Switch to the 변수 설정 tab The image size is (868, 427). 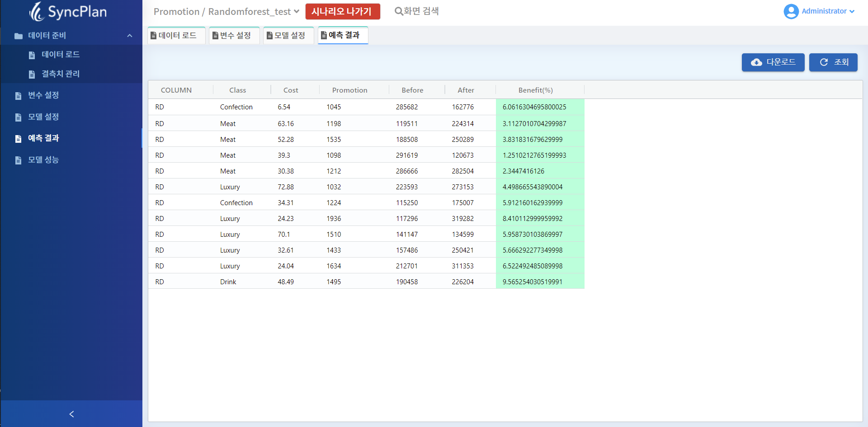click(234, 35)
